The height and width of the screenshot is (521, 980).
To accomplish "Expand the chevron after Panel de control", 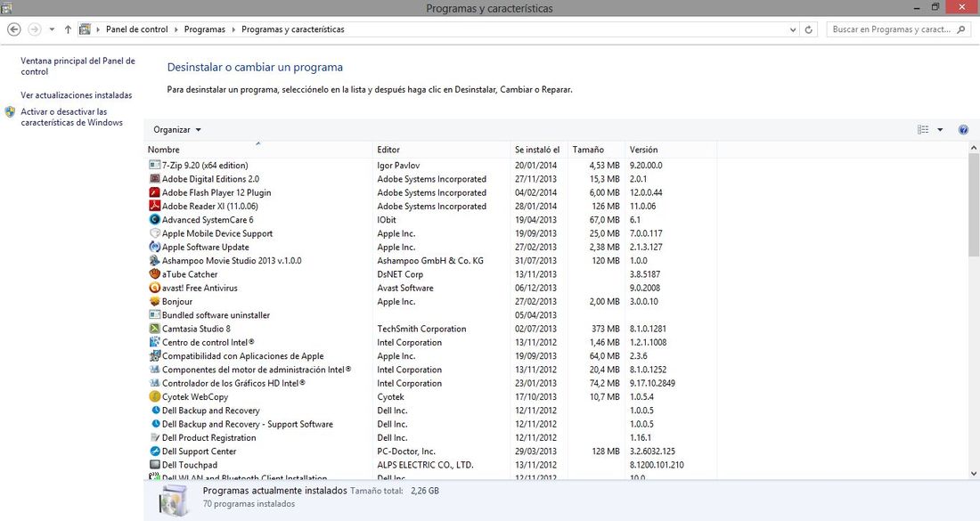I will click(176, 29).
